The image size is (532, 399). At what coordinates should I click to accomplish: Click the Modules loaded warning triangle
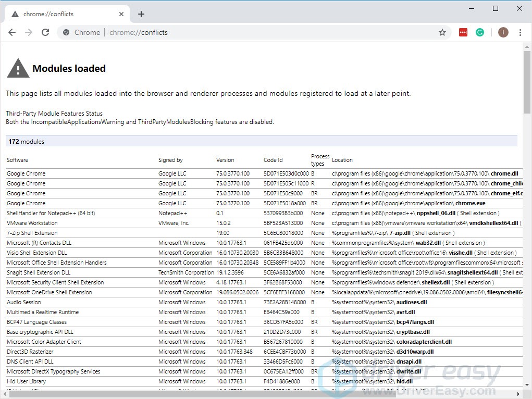point(17,67)
